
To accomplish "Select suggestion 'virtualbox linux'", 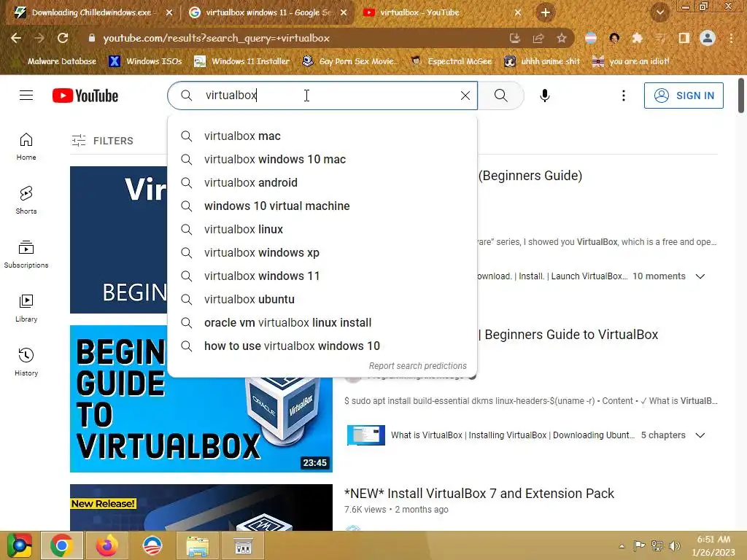I will point(322,230).
